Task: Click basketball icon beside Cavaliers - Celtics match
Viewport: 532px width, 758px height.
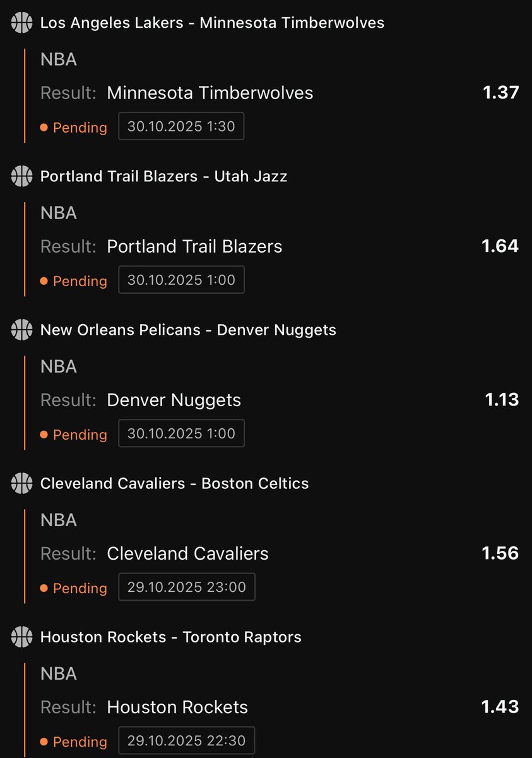Action: 21,484
